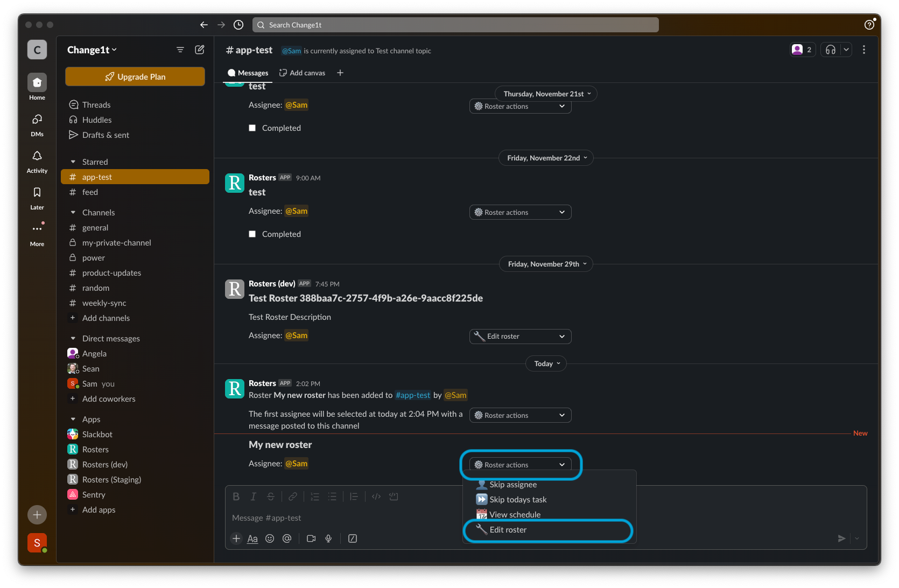Open the Activity bell icon

pos(37,156)
